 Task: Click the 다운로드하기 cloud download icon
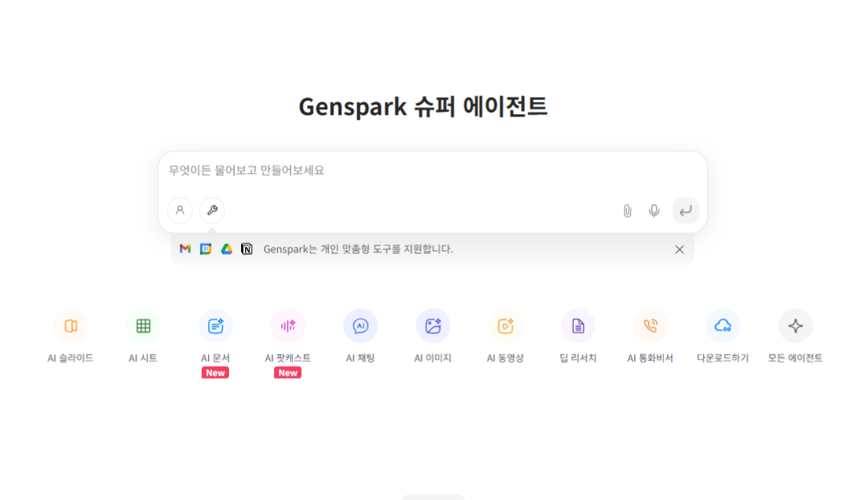pyautogui.click(x=723, y=326)
